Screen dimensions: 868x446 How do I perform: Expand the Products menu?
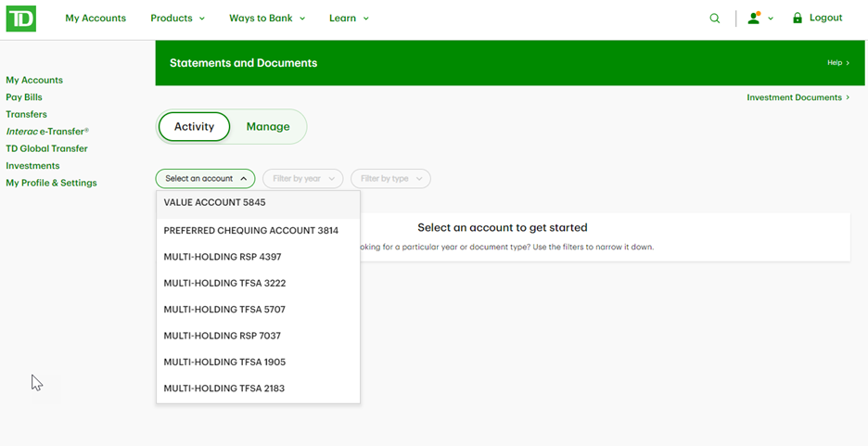click(178, 19)
